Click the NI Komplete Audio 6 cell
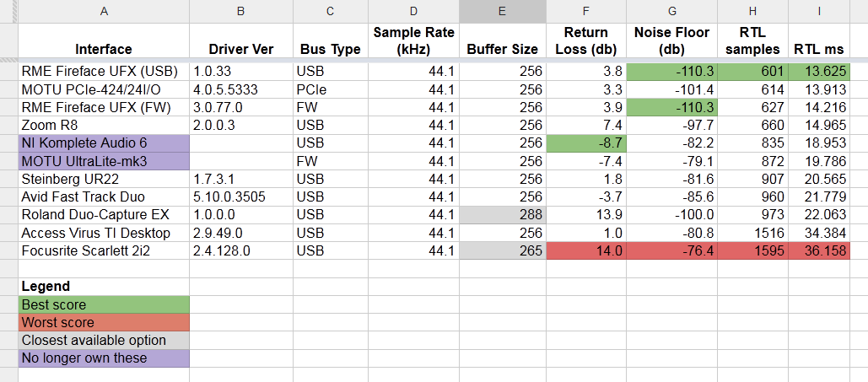Viewport: 868px width, 382px height. point(104,143)
